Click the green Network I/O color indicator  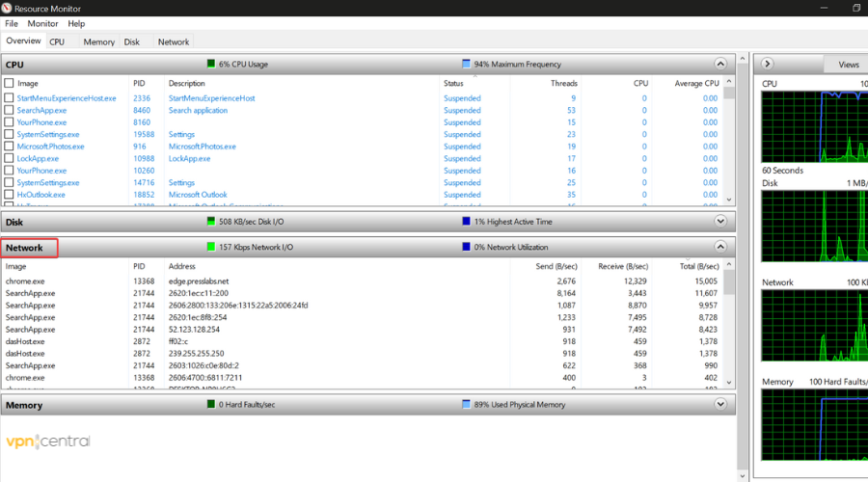coord(211,248)
